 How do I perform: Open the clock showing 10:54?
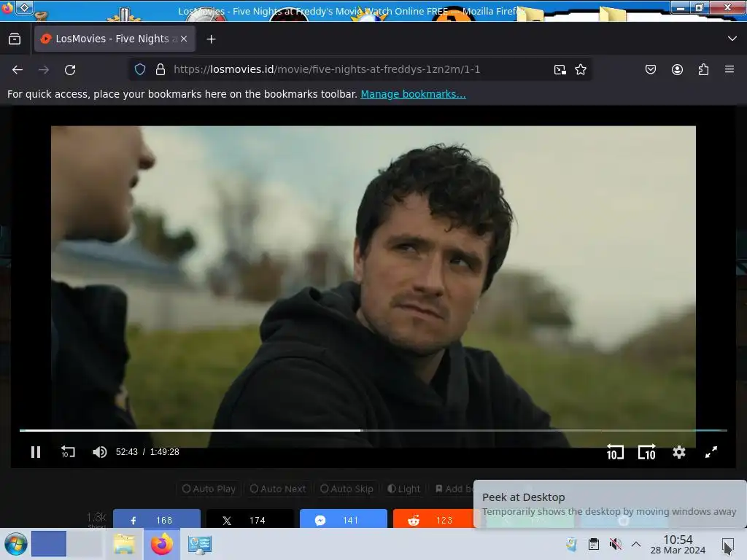tap(678, 544)
